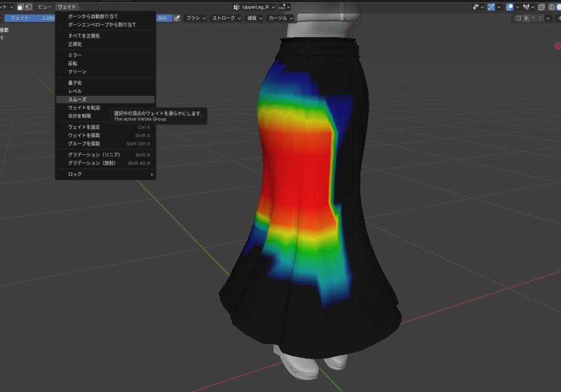Enable X axis mirror symmetry
561x392 pixels.
(x=526, y=18)
